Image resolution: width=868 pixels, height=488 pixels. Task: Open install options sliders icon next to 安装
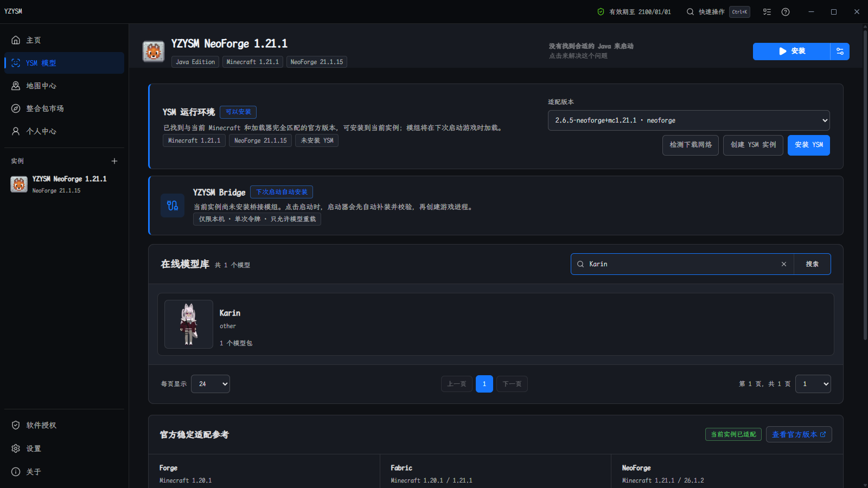pyautogui.click(x=840, y=51)
